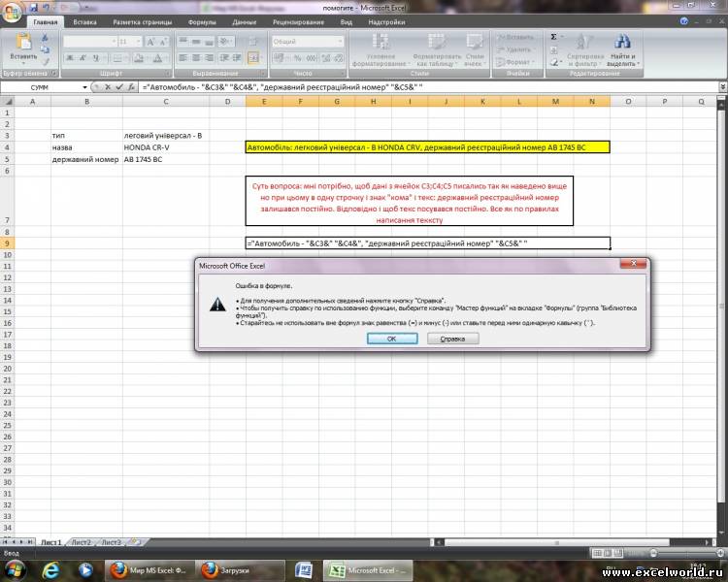Image resolution: width=728 pixels, height=582 pixels.
Task: Click Вставить in the Ячейки group
Action: 515,37
